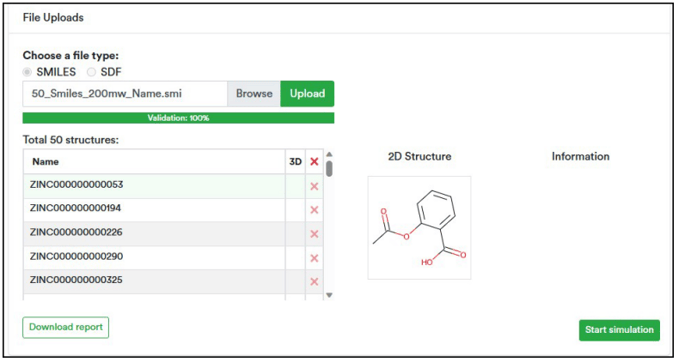679x362 pixels.
Task: Click the file name input field
Action: tap(125, 94)
